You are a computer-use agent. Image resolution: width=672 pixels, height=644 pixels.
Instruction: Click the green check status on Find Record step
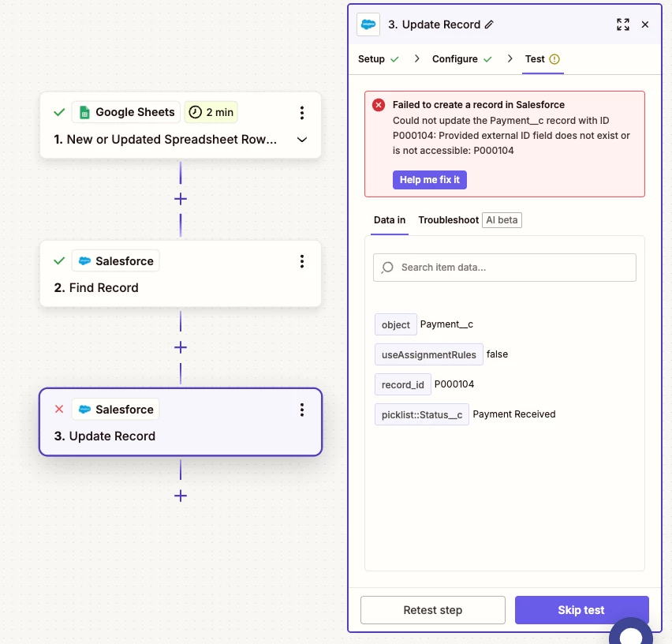point(59,260)
